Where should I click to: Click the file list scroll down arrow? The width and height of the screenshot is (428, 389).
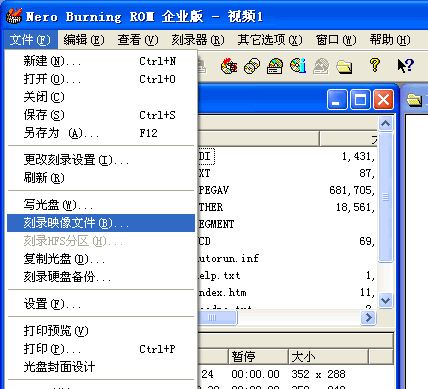click(x=386, y=301)
